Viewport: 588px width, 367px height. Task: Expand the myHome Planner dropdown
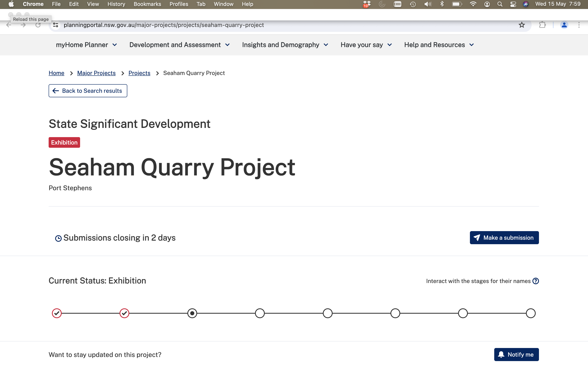[x=86, y=45]
